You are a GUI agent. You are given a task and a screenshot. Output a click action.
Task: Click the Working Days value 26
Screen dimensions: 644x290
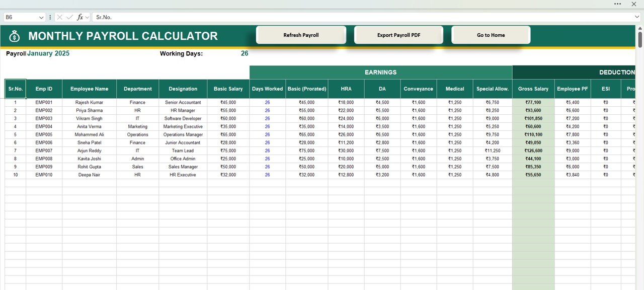(x=245, y=53)
